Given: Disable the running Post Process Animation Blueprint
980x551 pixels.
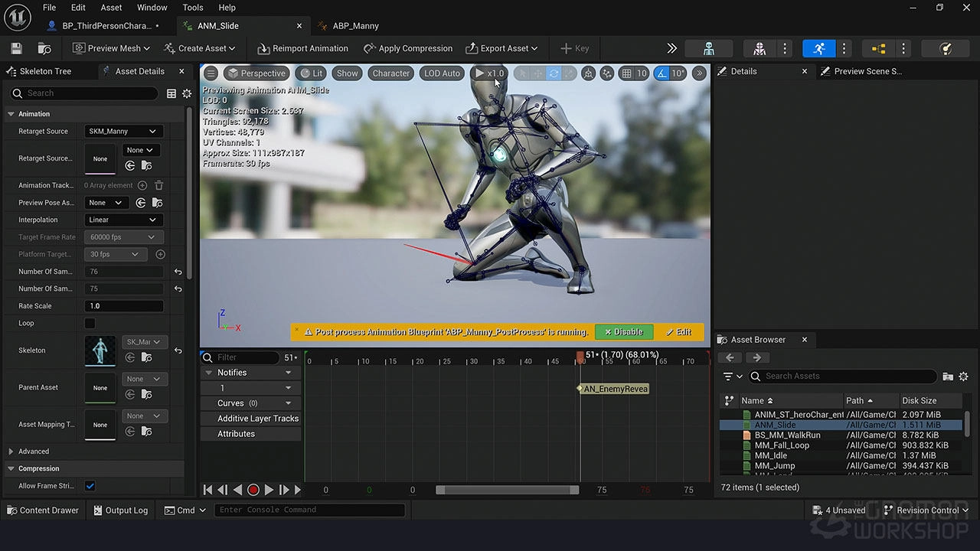Looking at the screenshot, I should point(623,331).
